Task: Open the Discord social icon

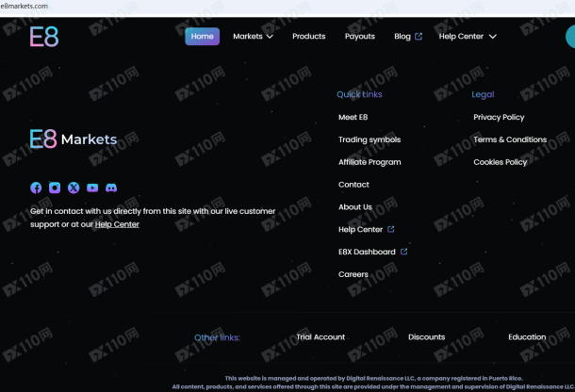Action: tap(111, 188)
